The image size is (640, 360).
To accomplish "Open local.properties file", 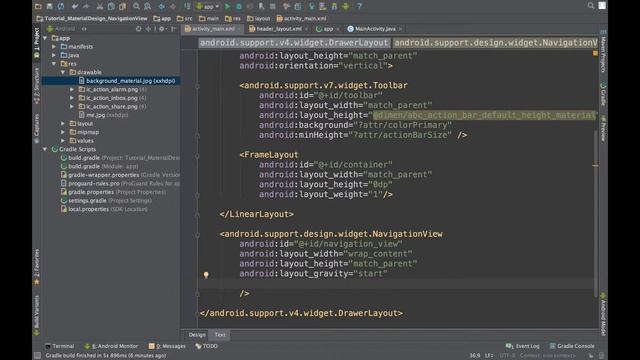I will tap(104, 209).
